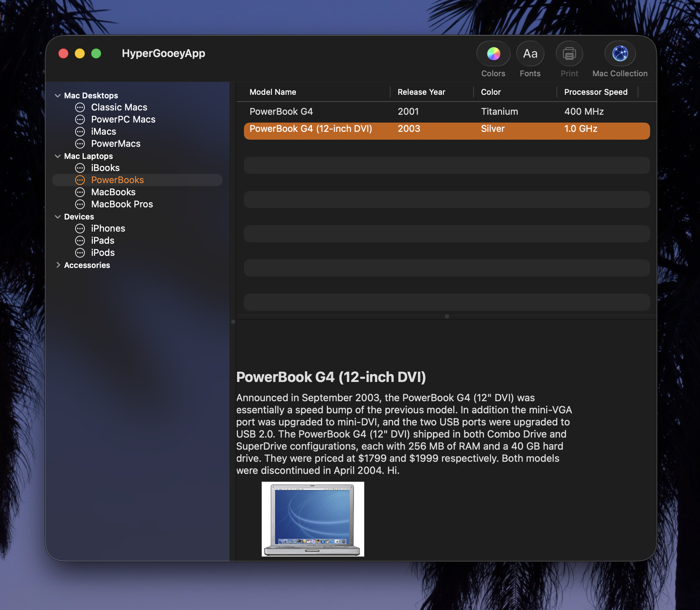Collapse the Mac Desktops group
Image resolution: width=700 pixels, height=610 pixels.
58,95
